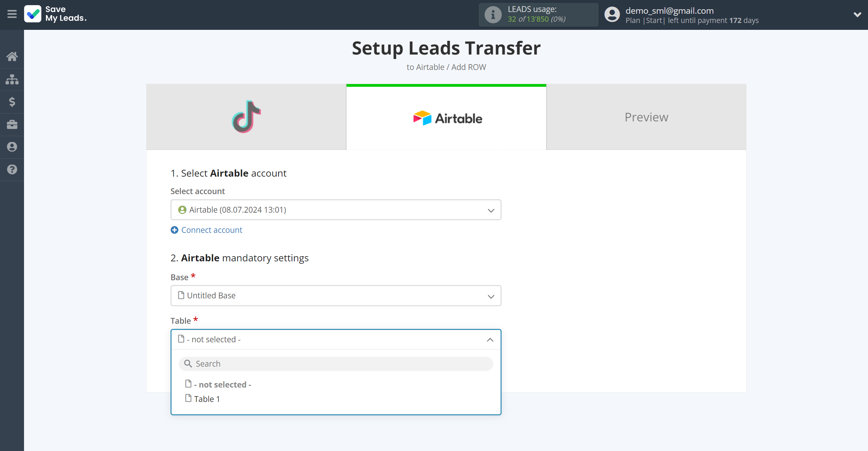Click the Preview tab icon
The width and height of the screenshot is (868, 451).
646,117
